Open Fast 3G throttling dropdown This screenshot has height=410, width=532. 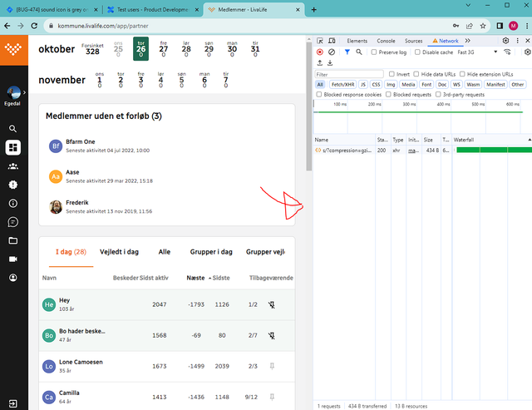[471, 52]
